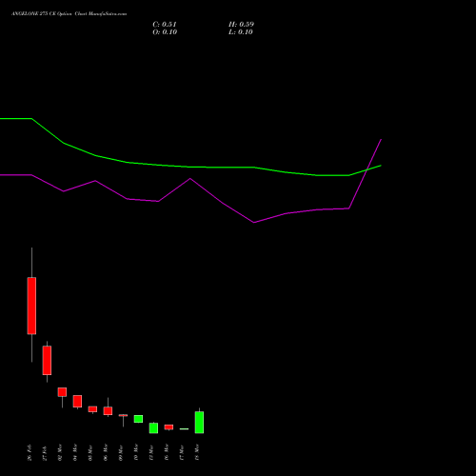
Task: Click the 27 Feb date axis label
Action: pyautogui.click(x=45, y=452)
